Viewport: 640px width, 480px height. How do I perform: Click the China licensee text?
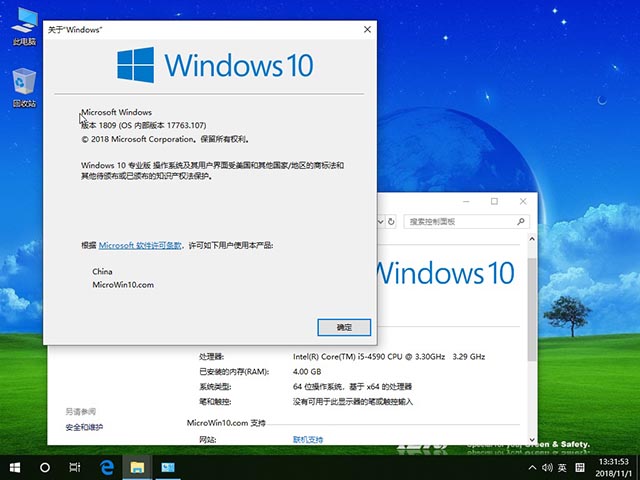coord(102,271)
